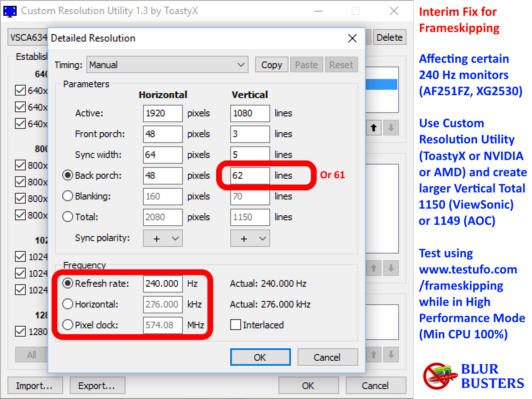This screenshot has width=532, height=399.
Task: Click the horizontal Sync width field showing 64
Action: point(163,155)
